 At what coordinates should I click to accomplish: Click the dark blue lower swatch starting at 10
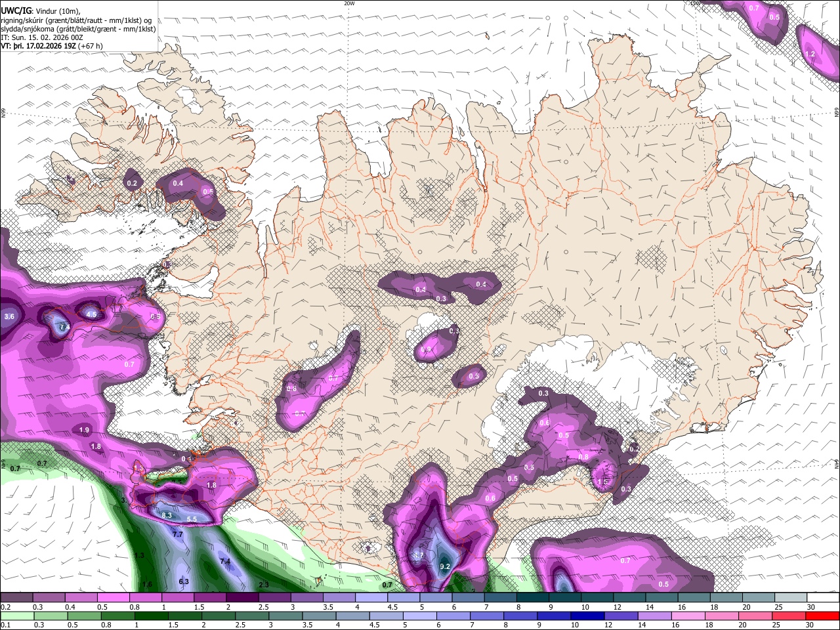pyautogui.click(x=586, y=616)
